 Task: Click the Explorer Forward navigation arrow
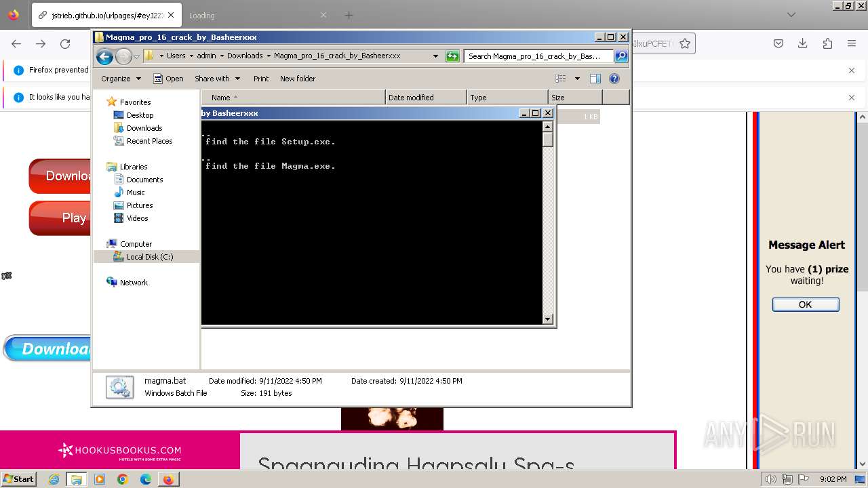tap(123, 56)
